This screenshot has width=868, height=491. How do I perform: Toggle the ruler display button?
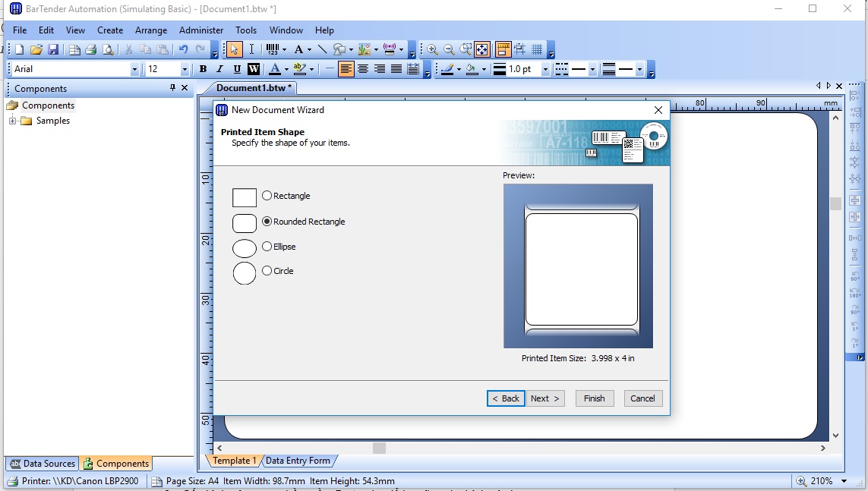[x=503, y=50]
